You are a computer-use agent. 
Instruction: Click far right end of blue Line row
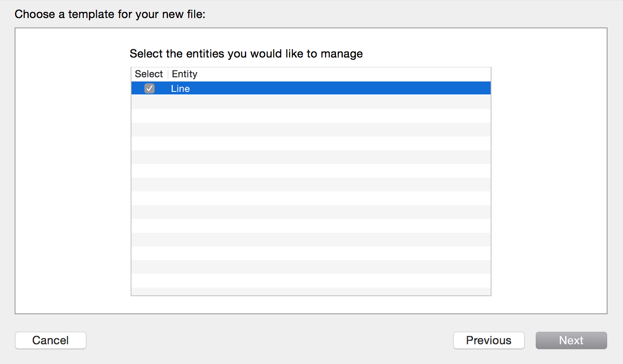tap(481, 88)
